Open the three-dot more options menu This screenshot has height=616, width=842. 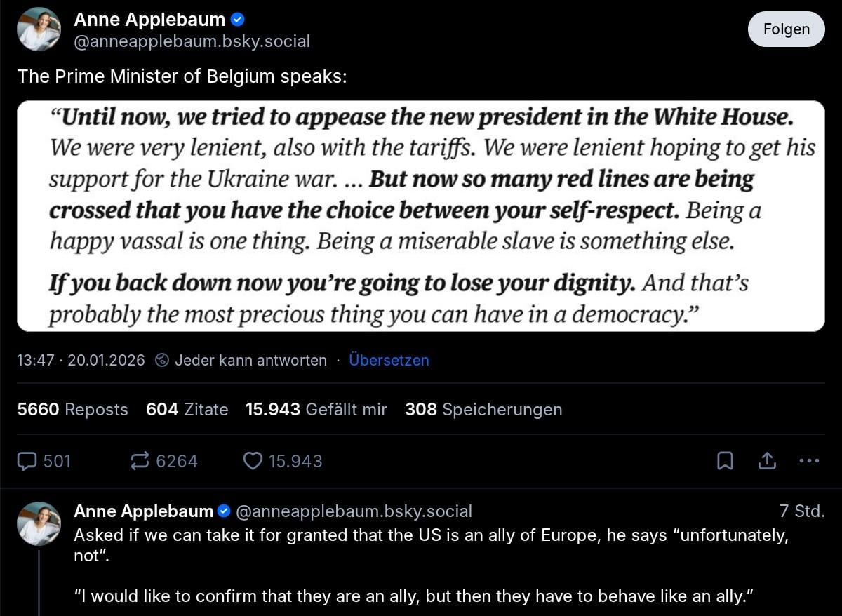click(809, 461)
